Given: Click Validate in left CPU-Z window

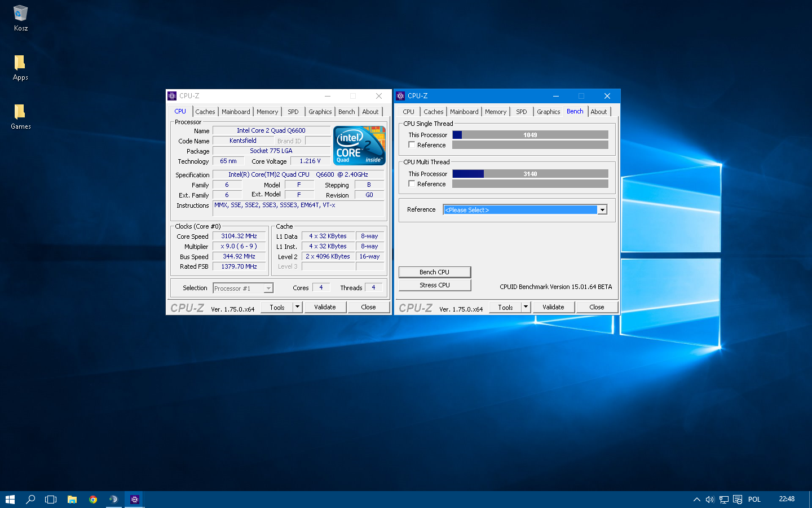Looking at the screenshot, I should 325,307.
